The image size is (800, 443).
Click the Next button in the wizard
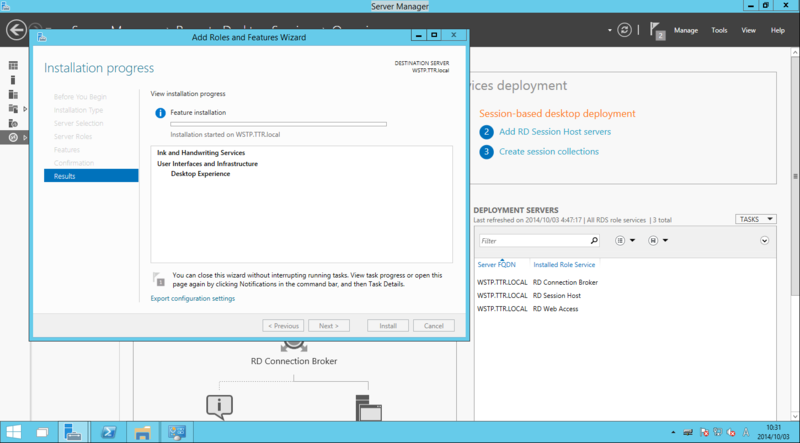click(x=329, y=326)
